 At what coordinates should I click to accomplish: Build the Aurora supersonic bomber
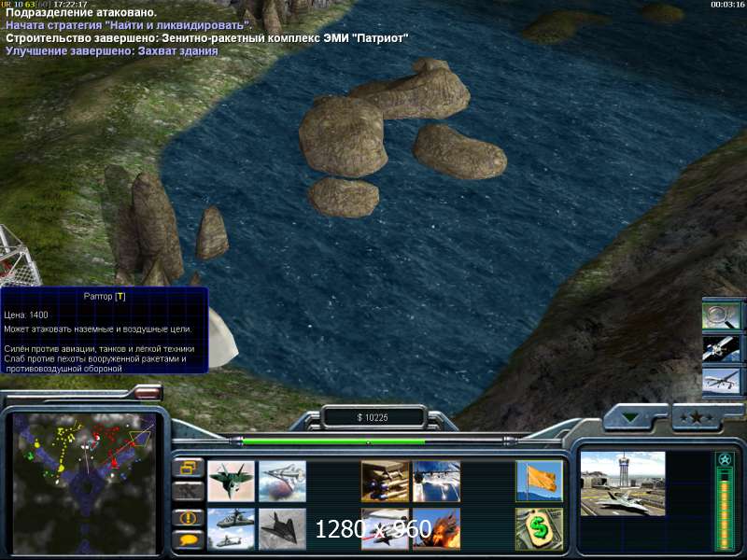tap(283, 481)
